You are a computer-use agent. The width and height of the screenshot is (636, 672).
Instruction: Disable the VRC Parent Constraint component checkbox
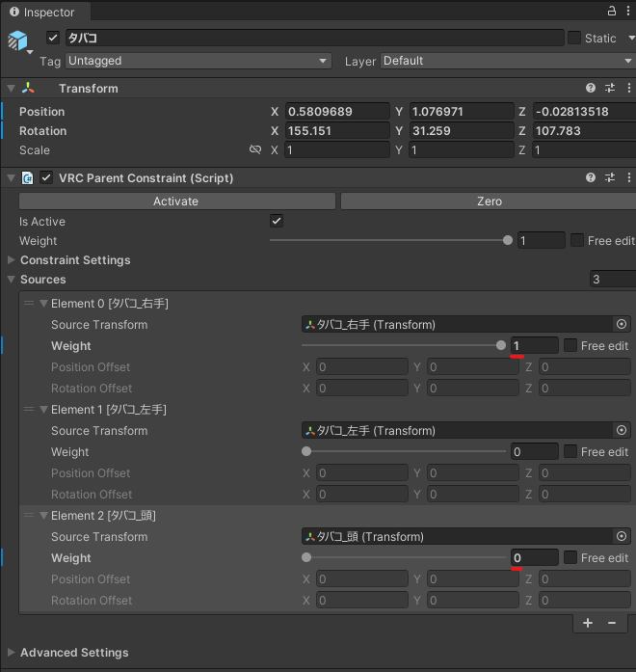(46, 177)
